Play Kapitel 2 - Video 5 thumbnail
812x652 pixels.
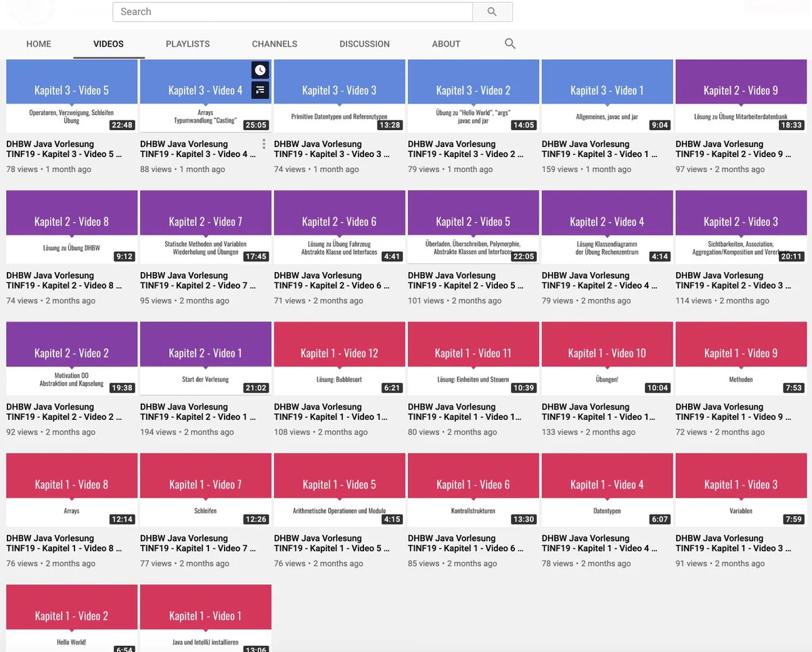point(474,227)
